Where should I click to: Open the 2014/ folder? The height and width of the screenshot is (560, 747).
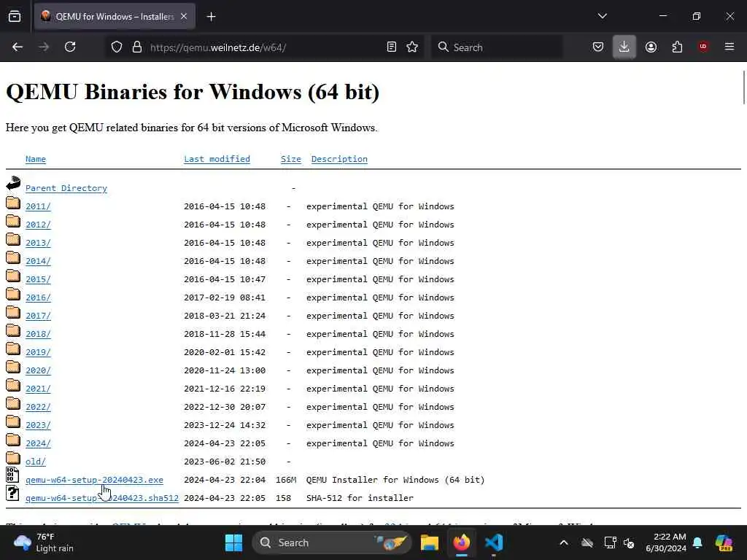coord(38,261)
